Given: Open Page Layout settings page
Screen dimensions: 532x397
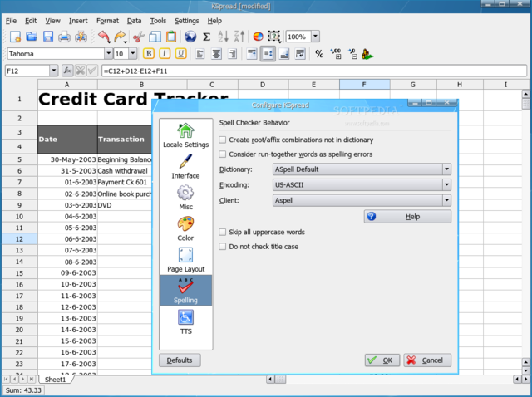Looking at the screenshot, I should [x=185, y=260].
